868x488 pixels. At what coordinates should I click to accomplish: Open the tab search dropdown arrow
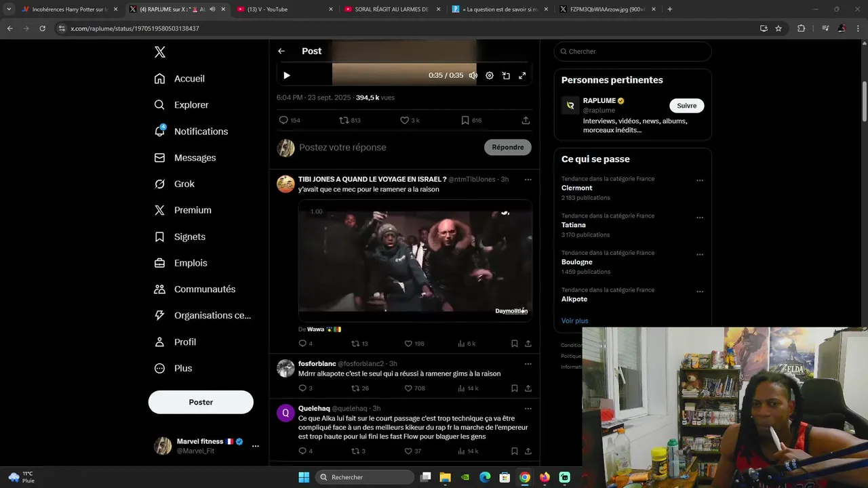[x=9, y=9]
